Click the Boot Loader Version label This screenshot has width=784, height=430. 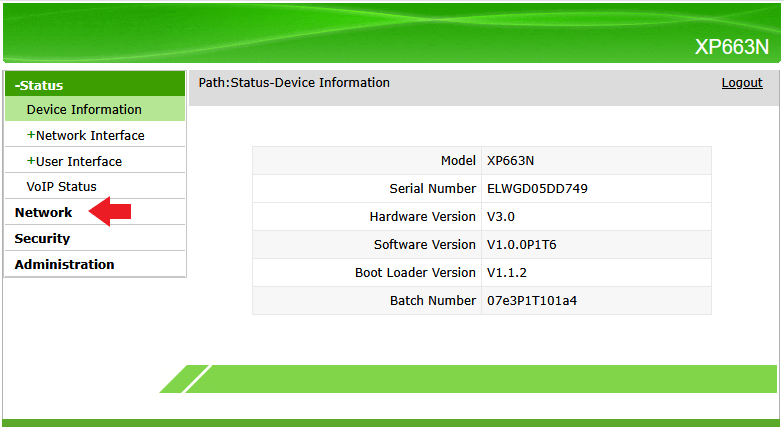(x=415, y=272)
